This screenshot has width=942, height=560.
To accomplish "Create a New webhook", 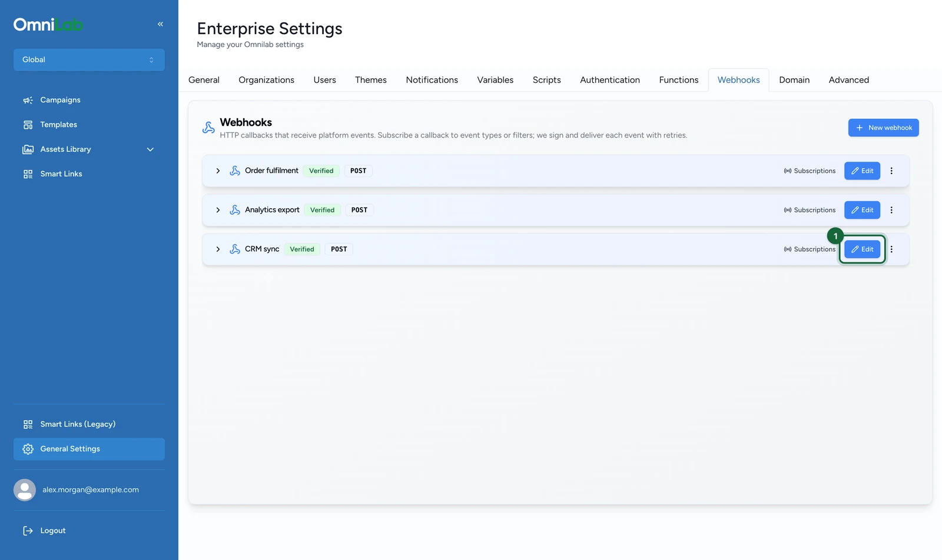I will [883, 128].
